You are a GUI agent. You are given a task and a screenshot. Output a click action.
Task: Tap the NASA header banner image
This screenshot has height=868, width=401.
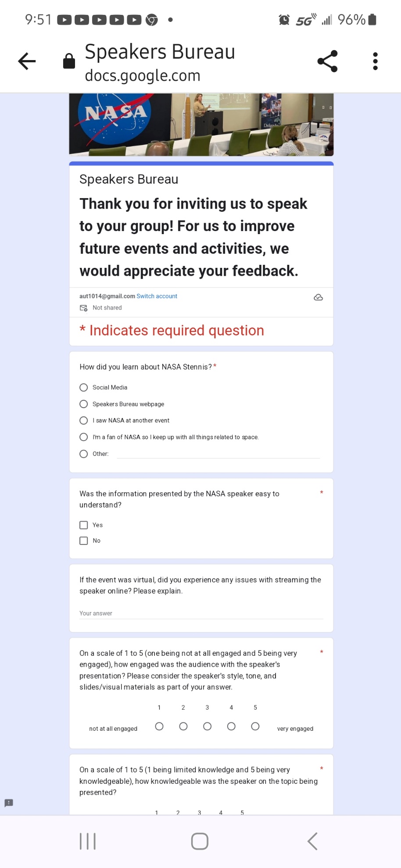[201, 125]
